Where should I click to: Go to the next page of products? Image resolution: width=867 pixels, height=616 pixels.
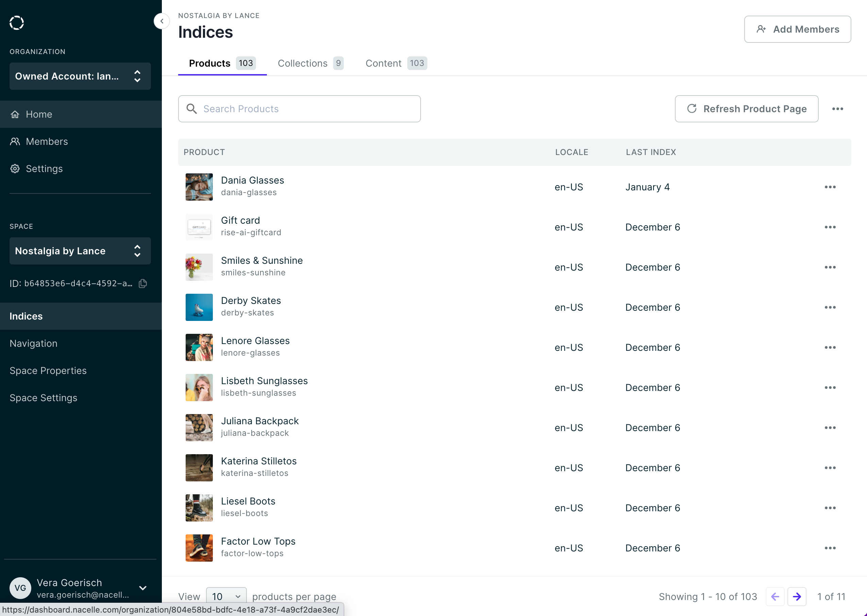coord(797,597)
